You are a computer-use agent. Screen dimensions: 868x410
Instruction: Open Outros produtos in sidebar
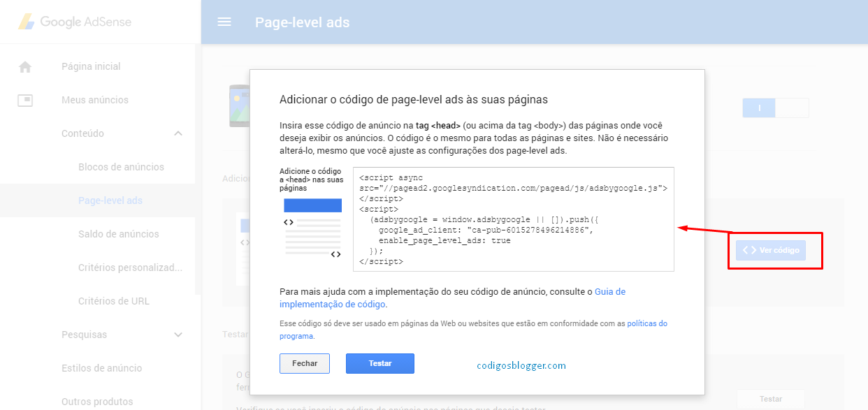[97, 402]
